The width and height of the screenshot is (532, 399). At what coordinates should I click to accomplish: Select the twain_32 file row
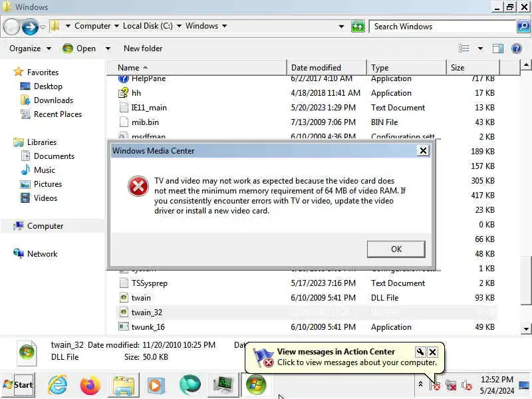307,312
